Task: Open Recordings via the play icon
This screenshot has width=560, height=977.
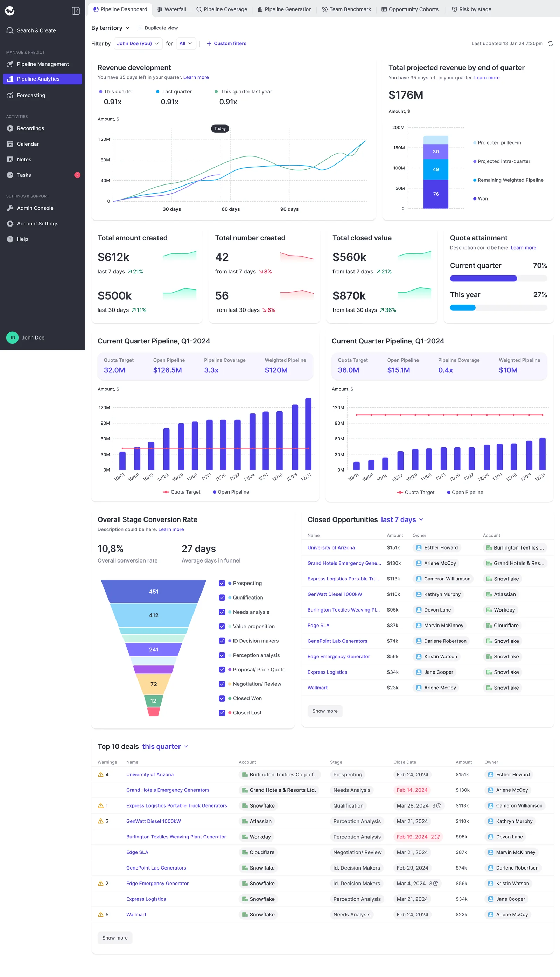Action: coord(10,128)
